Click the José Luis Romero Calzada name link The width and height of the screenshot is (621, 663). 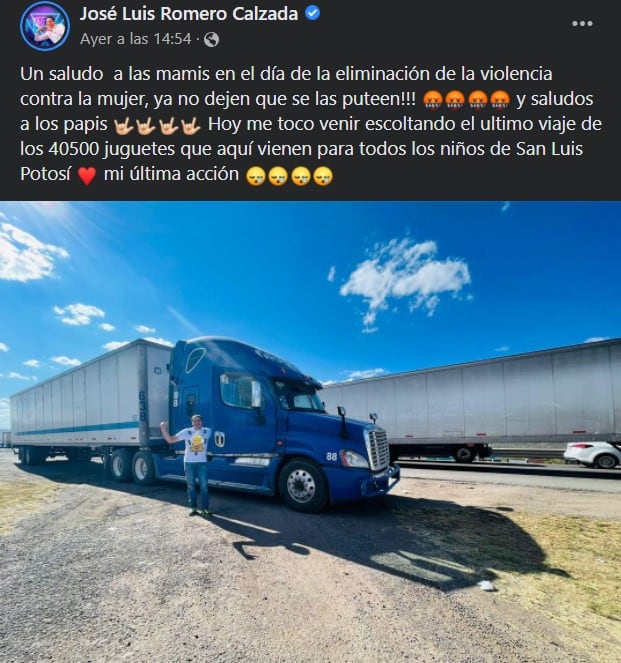click(x=189, y=14)
